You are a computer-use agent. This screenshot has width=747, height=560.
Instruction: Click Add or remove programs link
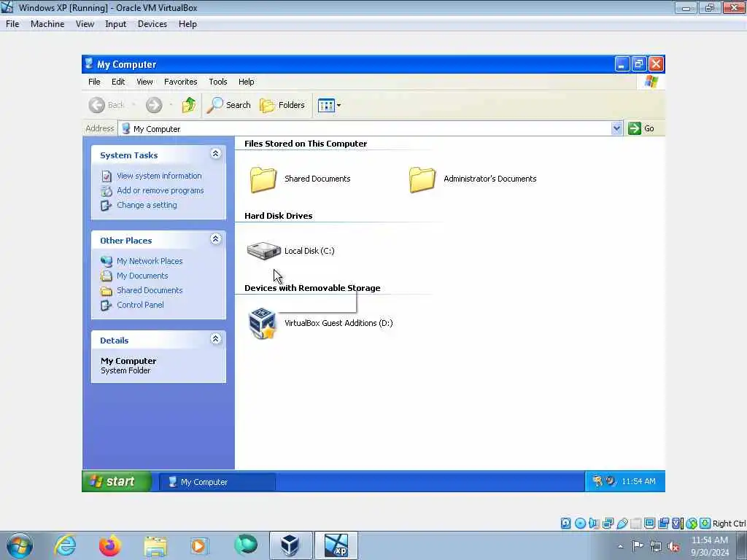click(x=160, y=190)
